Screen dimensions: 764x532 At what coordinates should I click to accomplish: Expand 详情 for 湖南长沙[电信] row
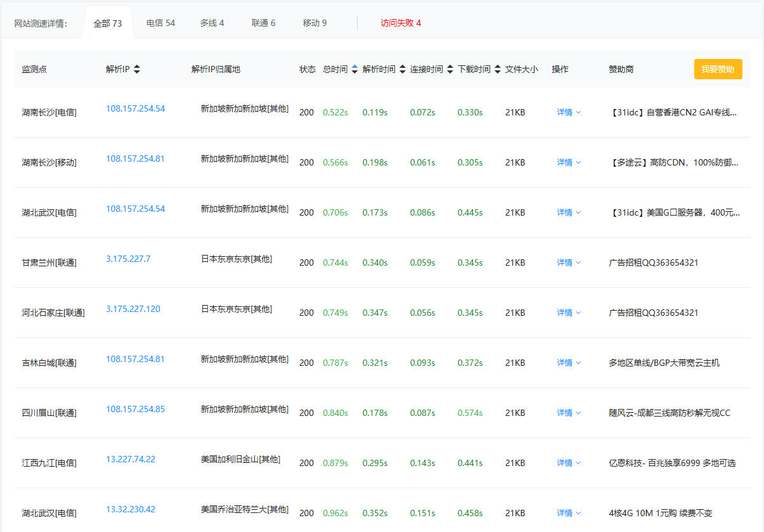[x=569, y=112]
